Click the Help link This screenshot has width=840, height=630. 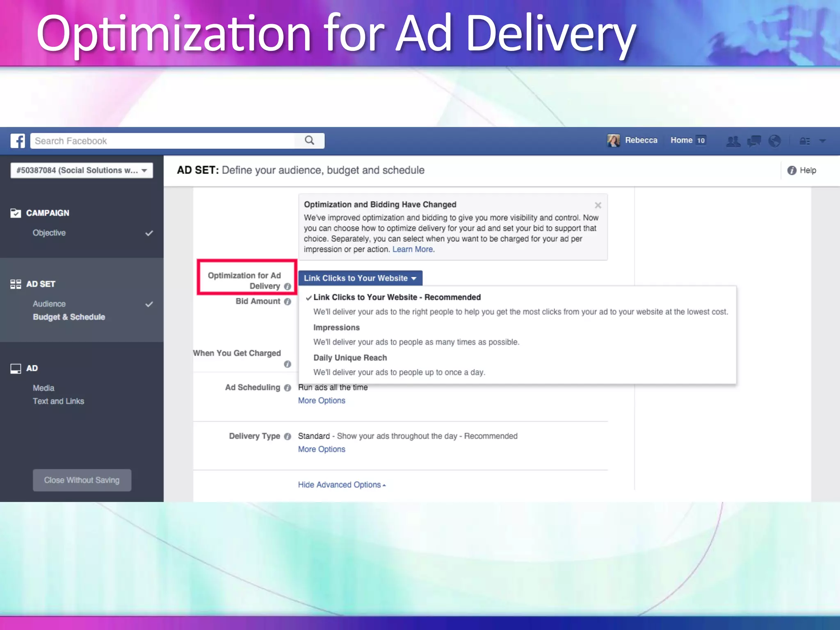point(808,170)
